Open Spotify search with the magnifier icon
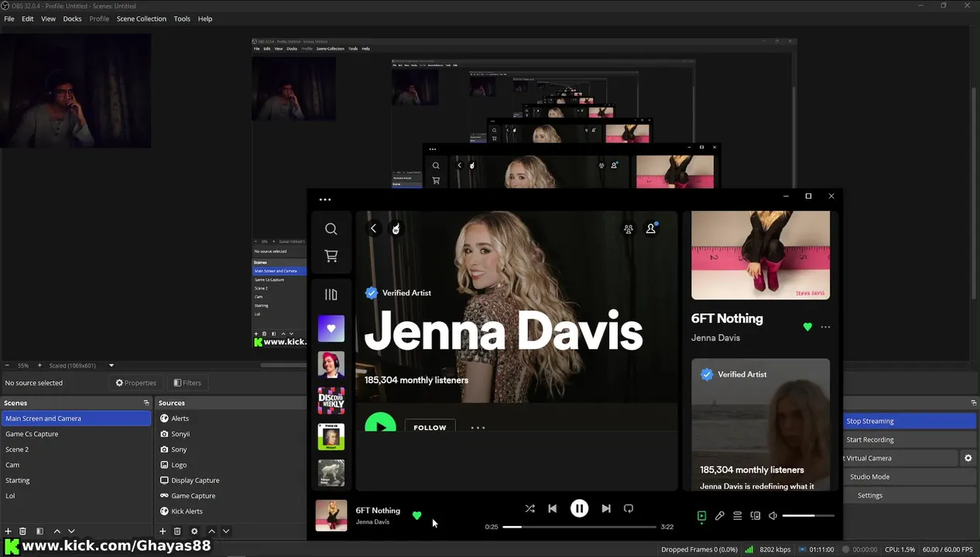This screenshot has height=557, width=980. point(331,229)
